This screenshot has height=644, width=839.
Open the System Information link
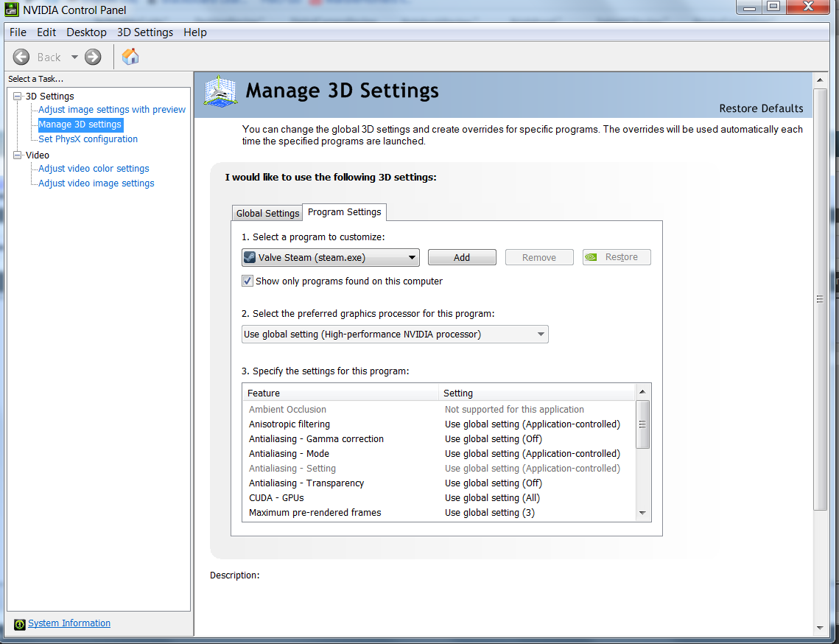69,623
